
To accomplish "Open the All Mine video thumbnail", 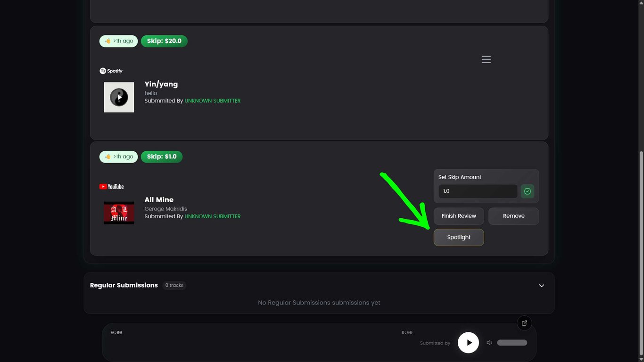I will (x=119, y=213).
